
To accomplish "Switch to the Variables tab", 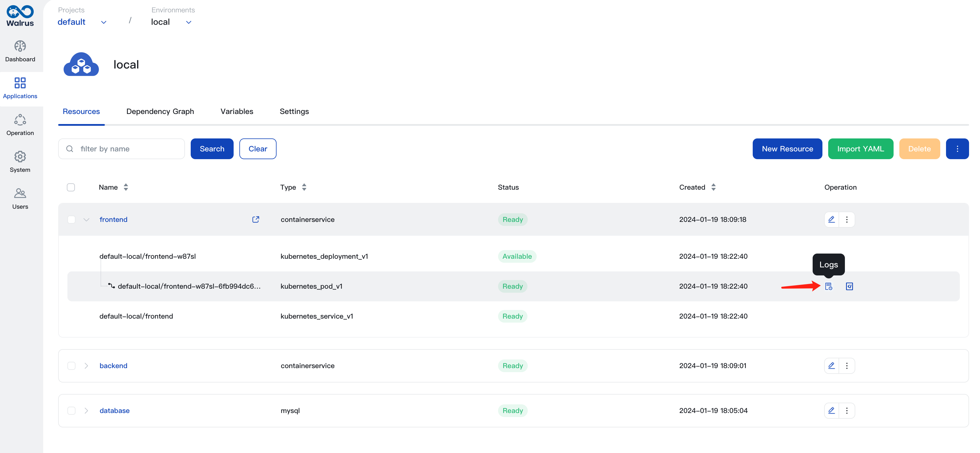I will pos(237,111).
